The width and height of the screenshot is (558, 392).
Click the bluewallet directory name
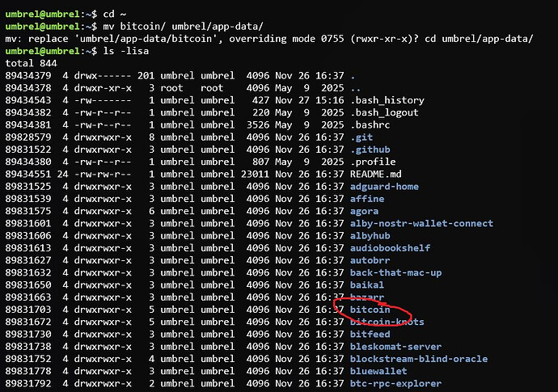378,371
